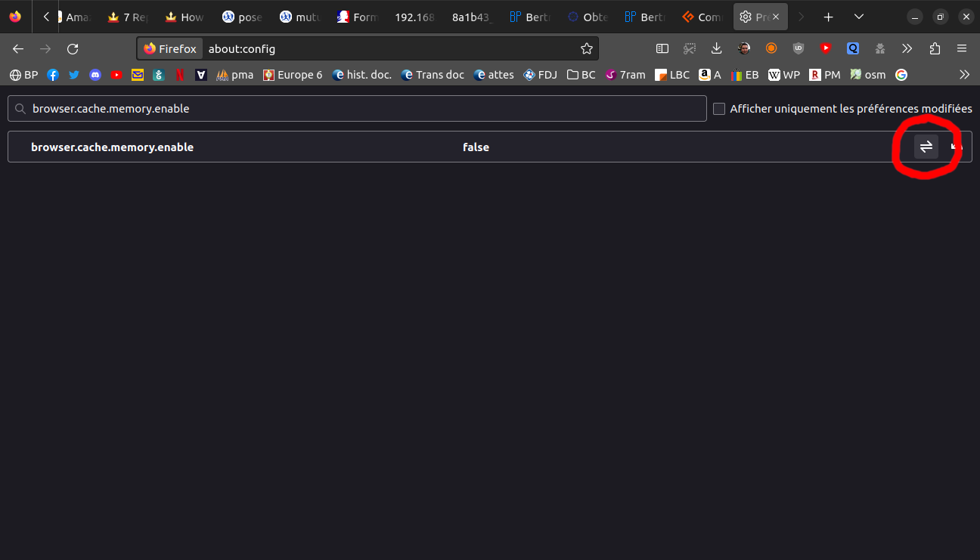This screenshot has width=980, height=560.
Task: Switch to the '7 Rep' tab
Action: coord(129,17)
